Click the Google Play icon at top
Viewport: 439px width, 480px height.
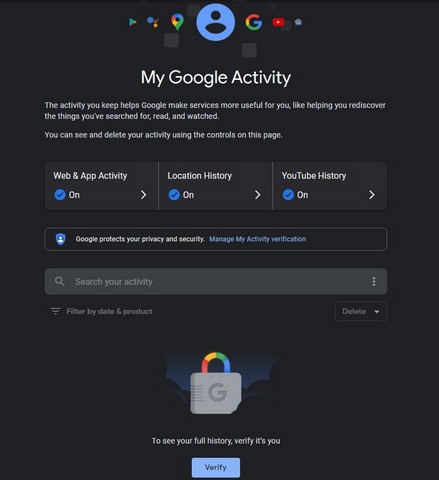point(133,22)
